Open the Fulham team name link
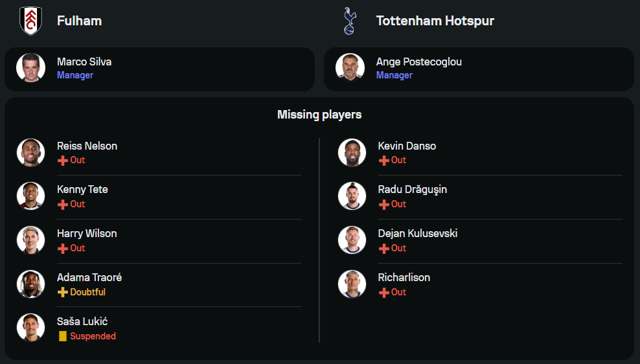The width and height of the screenshot is (640, 364). point(79,21)
